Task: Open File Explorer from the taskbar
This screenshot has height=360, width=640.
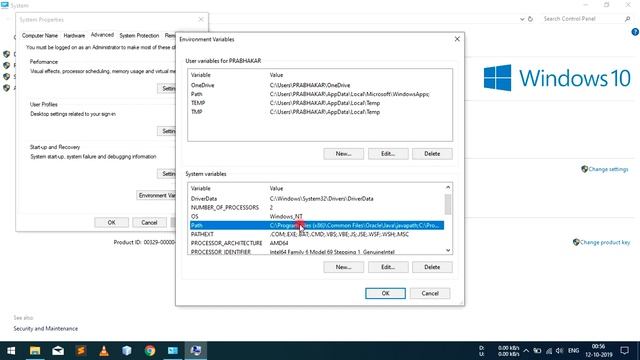Action: (x=35, y=351)
